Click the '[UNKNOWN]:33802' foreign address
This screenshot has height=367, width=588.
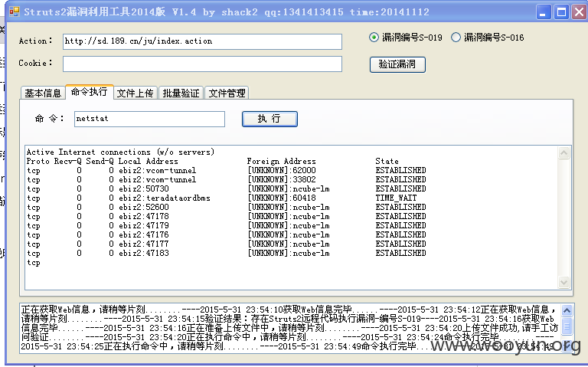(x=282, y=180)
